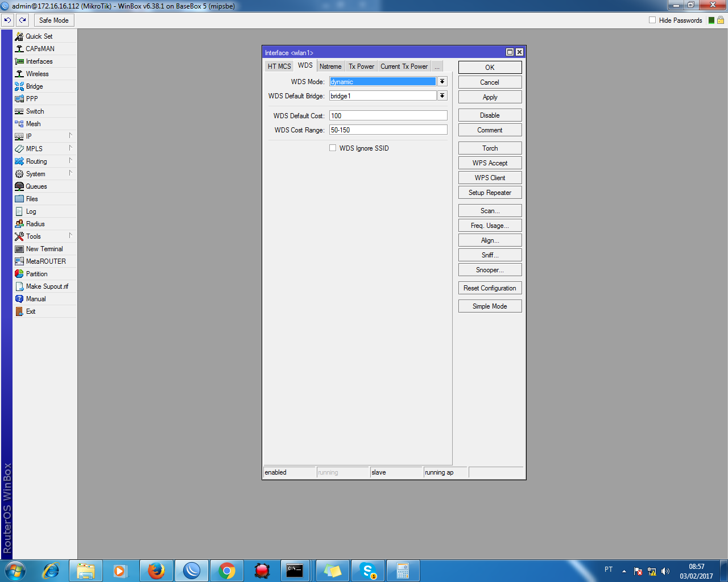Screen dimensions: 728x582
Task: Edit the WDS Cost Range field
Action: pos(388,130)
